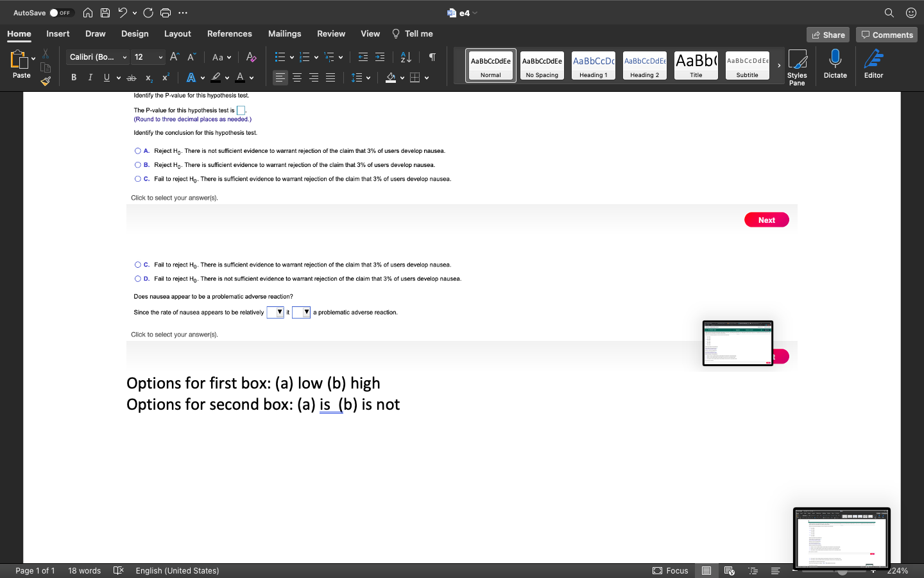This screenshot has height=578, width=924.
Task: Click the Next button
Action: click(766, 219)
